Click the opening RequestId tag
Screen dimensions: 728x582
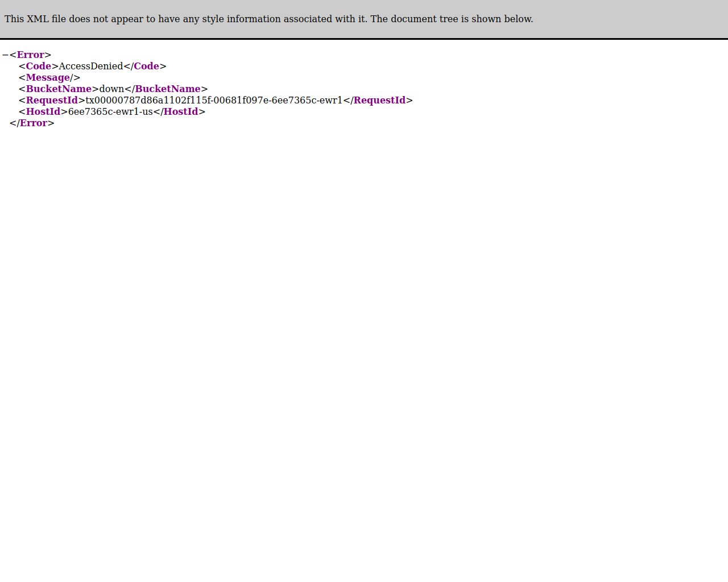(x=52, y=101)
